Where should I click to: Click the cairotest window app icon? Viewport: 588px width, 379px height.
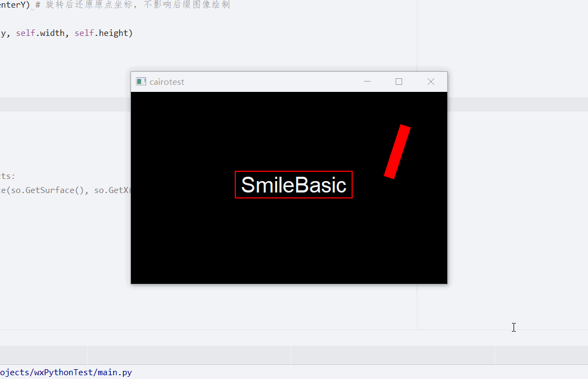[141, 82]
